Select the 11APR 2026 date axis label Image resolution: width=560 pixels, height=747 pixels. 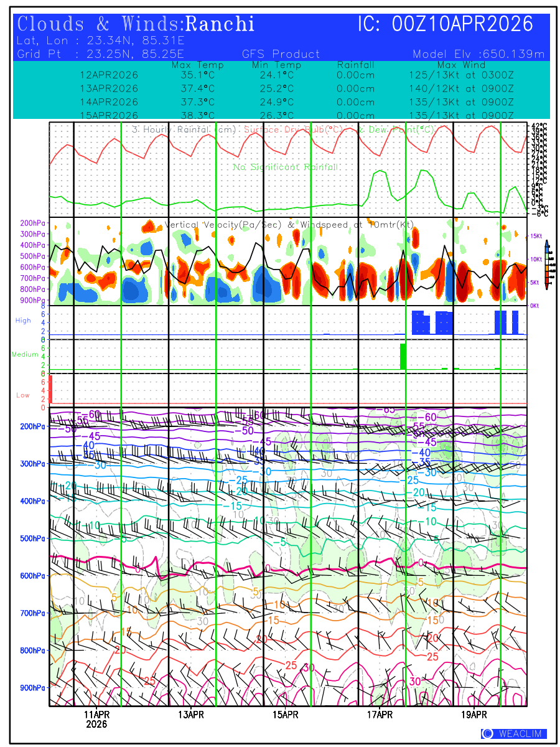coord(96,719)
